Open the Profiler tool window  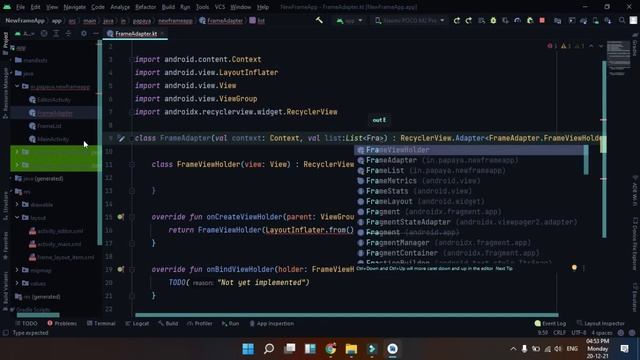click(200, 323)
